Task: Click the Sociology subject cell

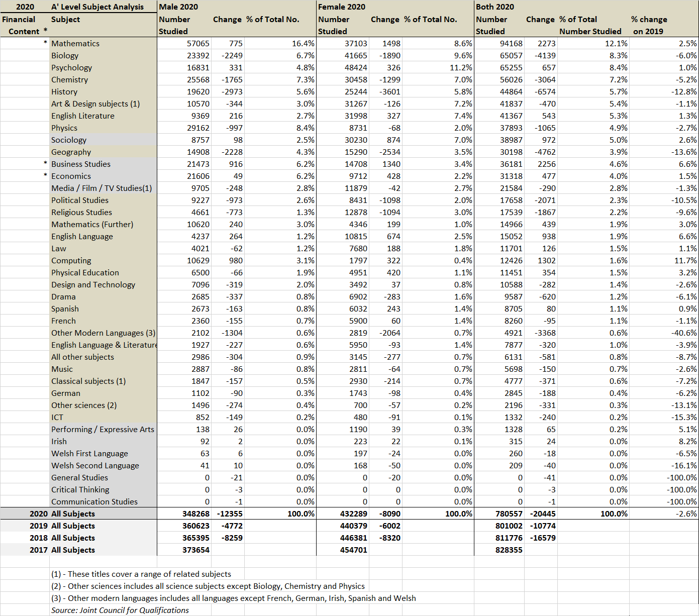Action: pyautogui.click(x=69, y=140)
